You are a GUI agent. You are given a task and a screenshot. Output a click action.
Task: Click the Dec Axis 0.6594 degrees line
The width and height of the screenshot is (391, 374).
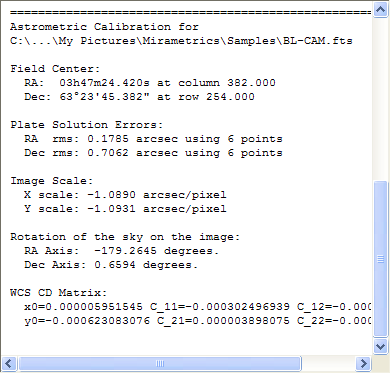111,265
